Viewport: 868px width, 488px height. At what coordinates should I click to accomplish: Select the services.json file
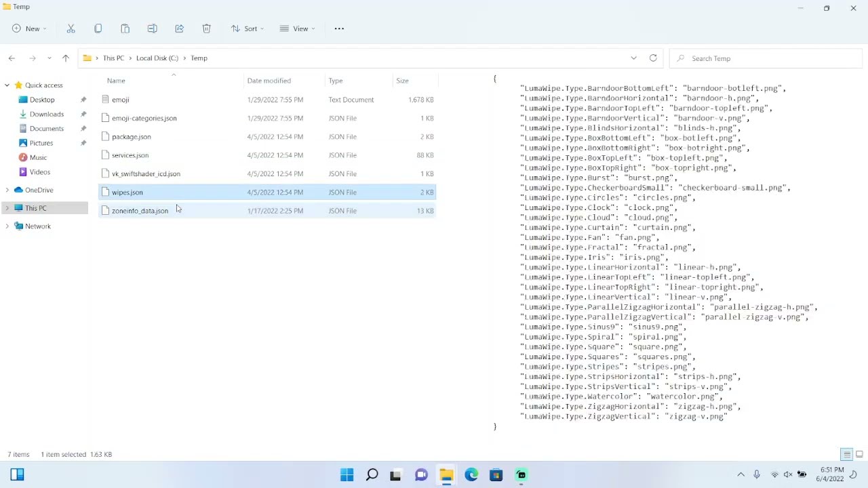pyautogui.click(x=267, y=155)
